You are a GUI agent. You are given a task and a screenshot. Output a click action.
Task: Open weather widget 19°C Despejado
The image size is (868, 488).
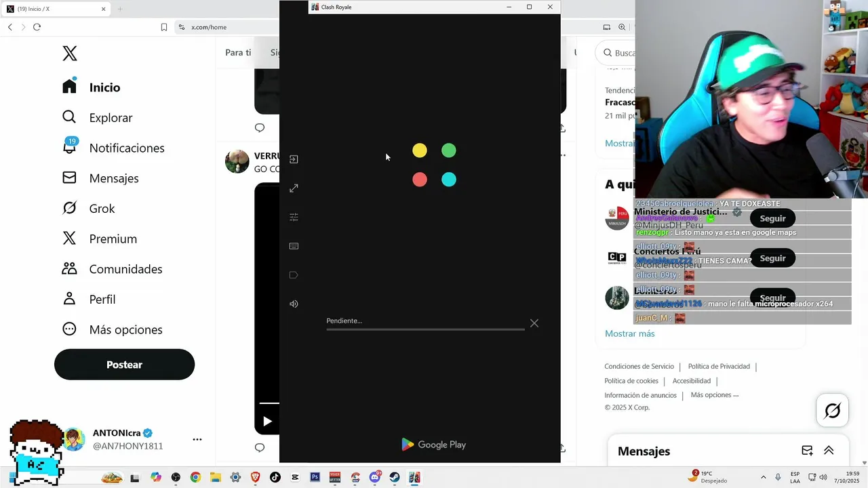707,477
